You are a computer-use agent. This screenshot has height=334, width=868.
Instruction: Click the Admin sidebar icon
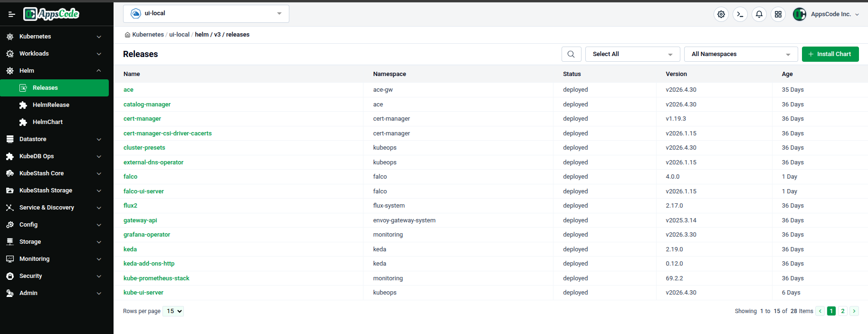(x=10, y=293)
